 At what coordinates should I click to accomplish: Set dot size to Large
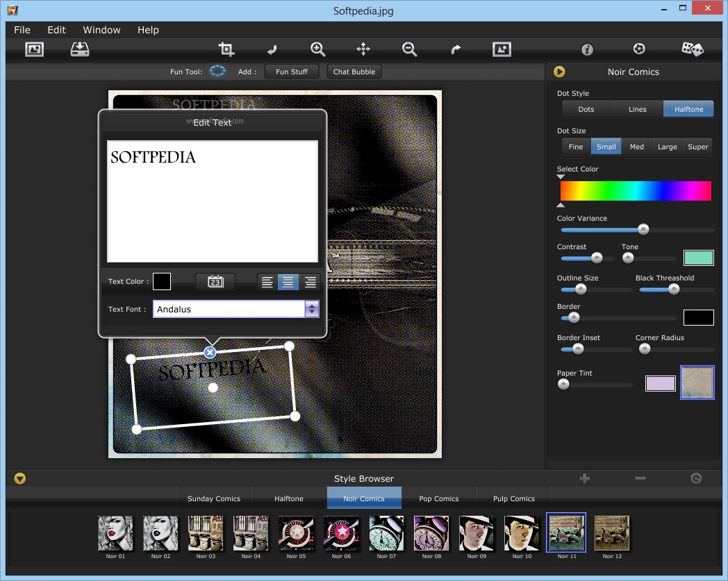[667, 146]
